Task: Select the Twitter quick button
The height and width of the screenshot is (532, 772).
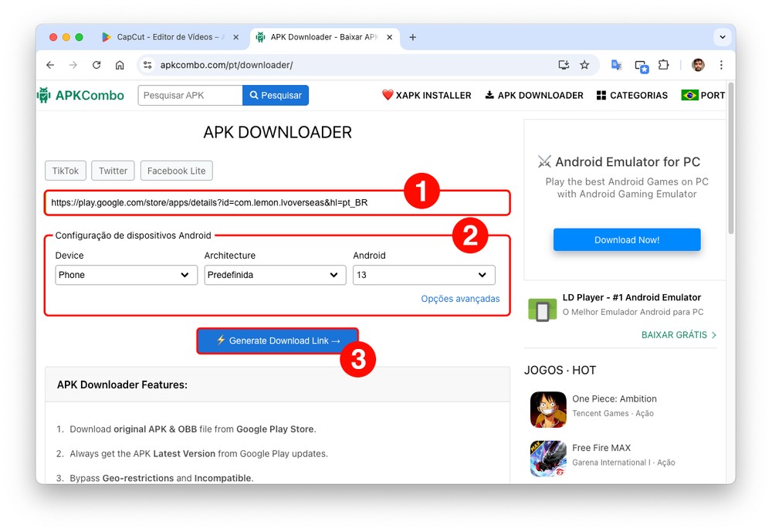Action: 113,171
